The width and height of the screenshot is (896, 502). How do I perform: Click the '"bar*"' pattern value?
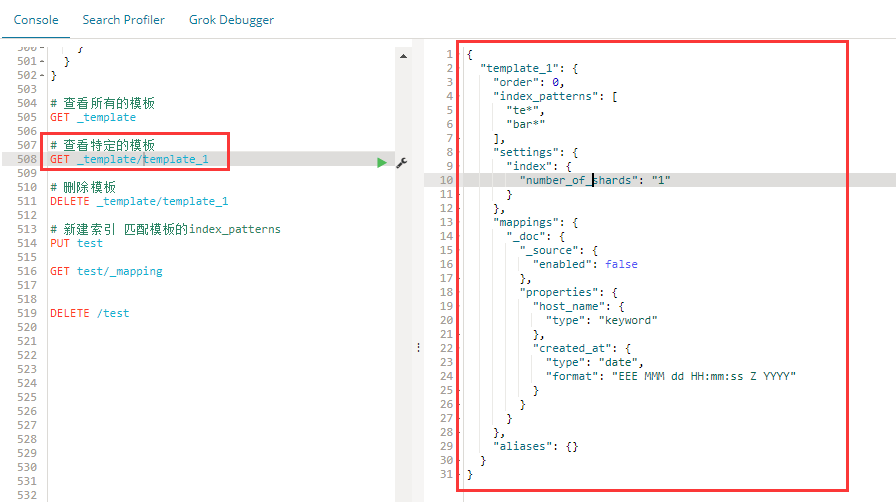click(526, 124)
